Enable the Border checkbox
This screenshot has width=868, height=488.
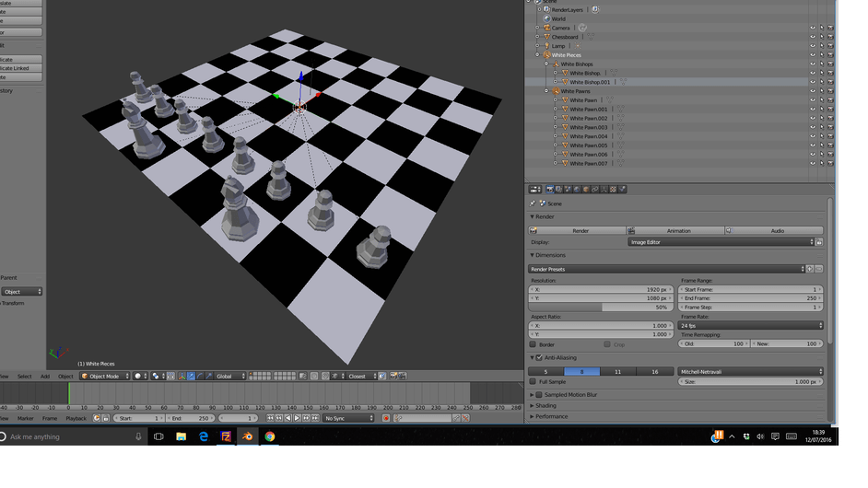534,344
